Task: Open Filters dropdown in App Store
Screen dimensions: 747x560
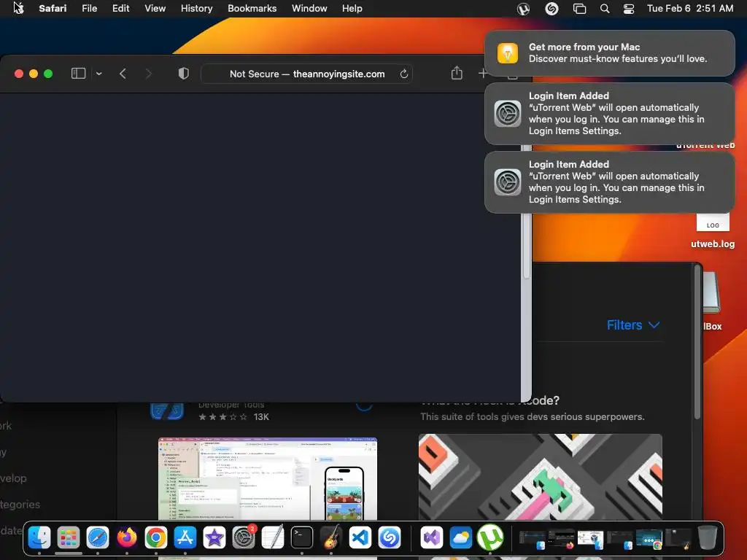Action: pos(633,324)
